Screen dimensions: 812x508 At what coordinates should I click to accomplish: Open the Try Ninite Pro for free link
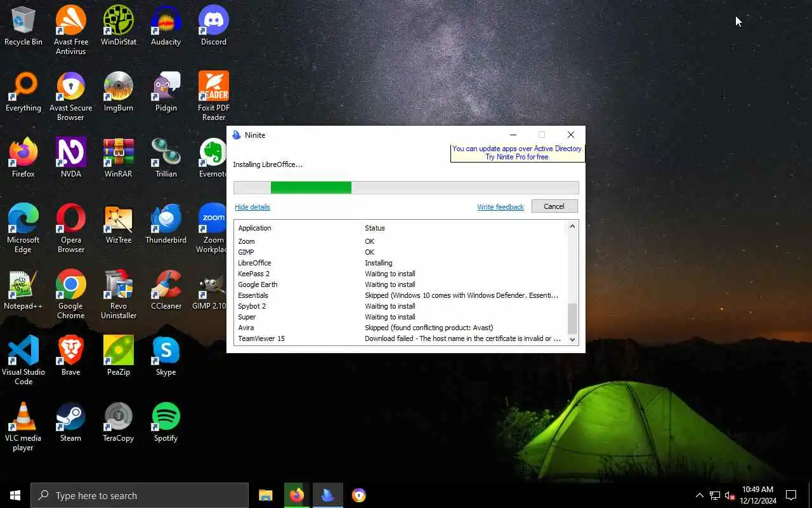pos(517,157)
